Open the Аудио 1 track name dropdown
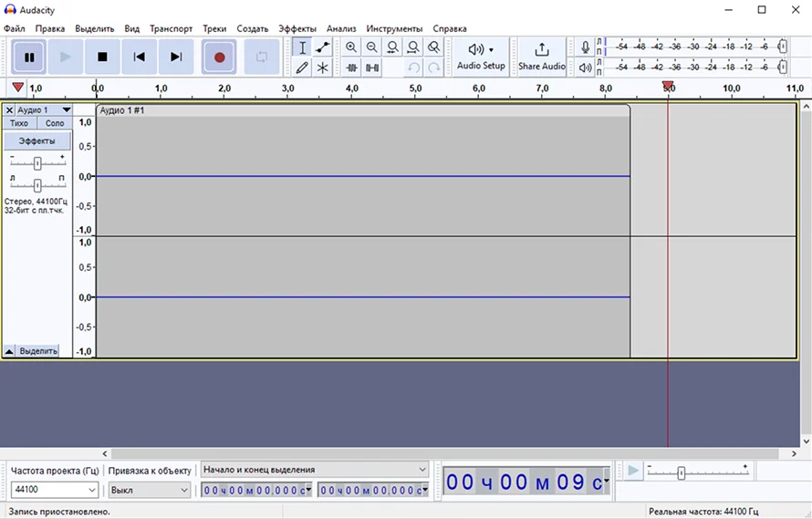This screenshot has height=519, width=812. (43, 109)
